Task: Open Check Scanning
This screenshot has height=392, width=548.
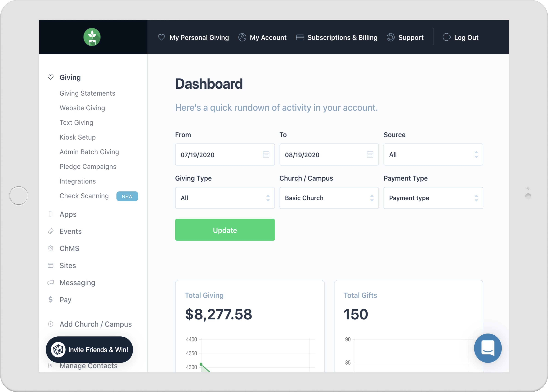Action: (84, 196)
